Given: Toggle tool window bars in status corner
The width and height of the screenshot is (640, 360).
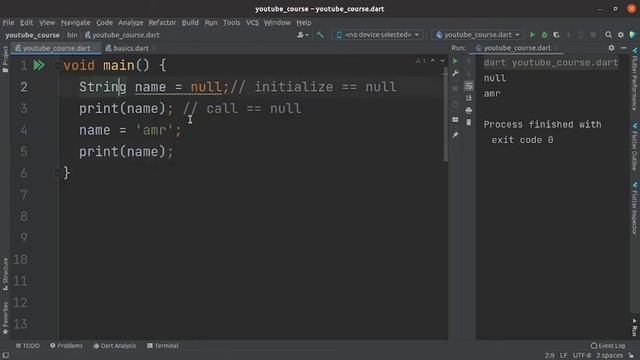Looking at the screenshot, I should click(6, 356).
